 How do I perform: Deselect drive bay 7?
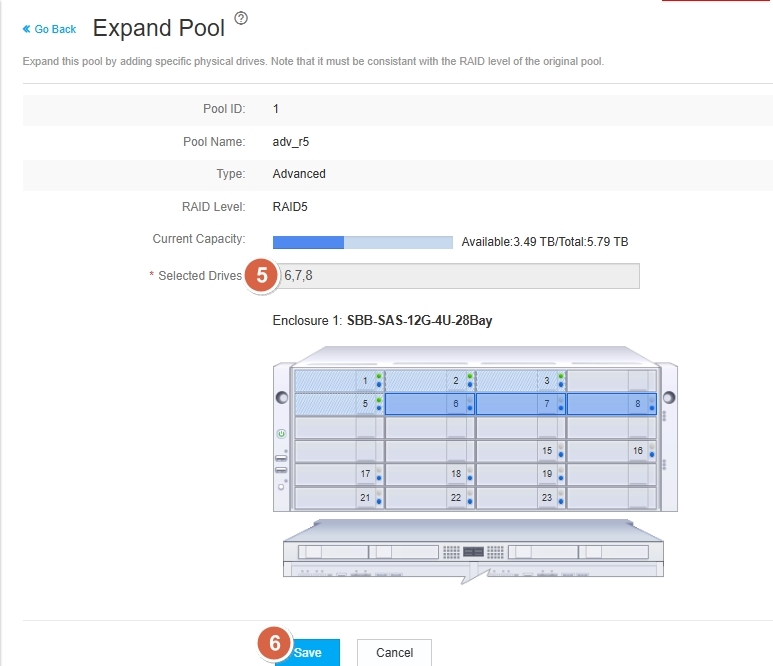point(520,404)
